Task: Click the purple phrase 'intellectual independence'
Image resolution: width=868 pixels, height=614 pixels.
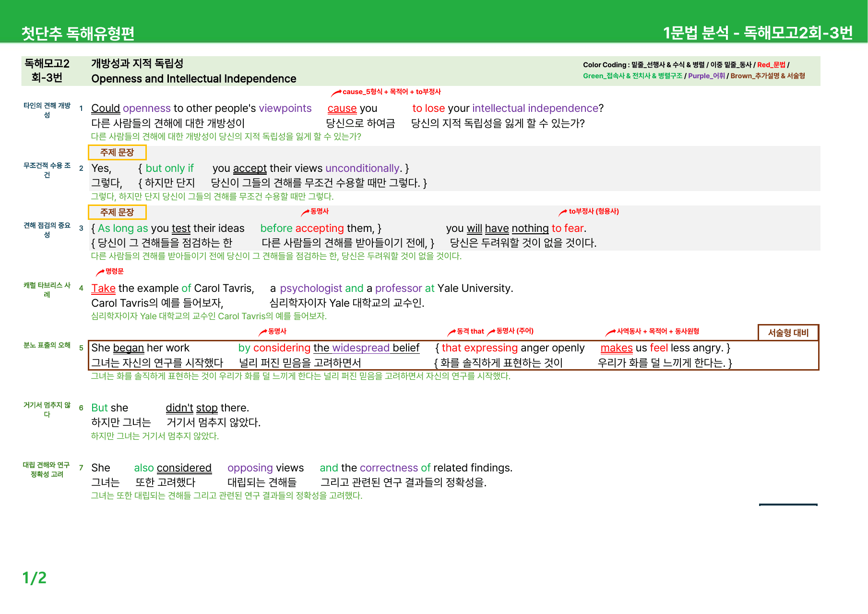Action: click(535, 108)
